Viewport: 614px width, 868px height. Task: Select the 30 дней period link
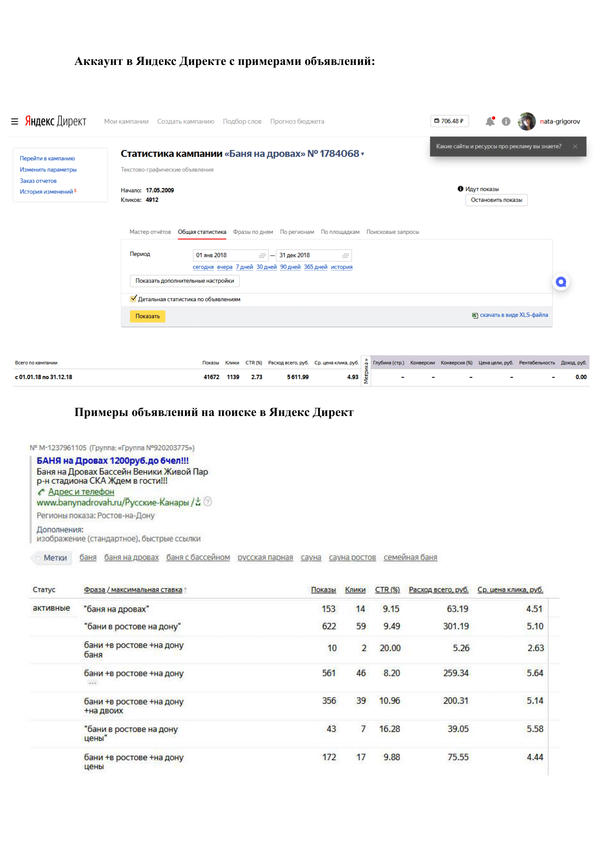[x=267, y=267]
